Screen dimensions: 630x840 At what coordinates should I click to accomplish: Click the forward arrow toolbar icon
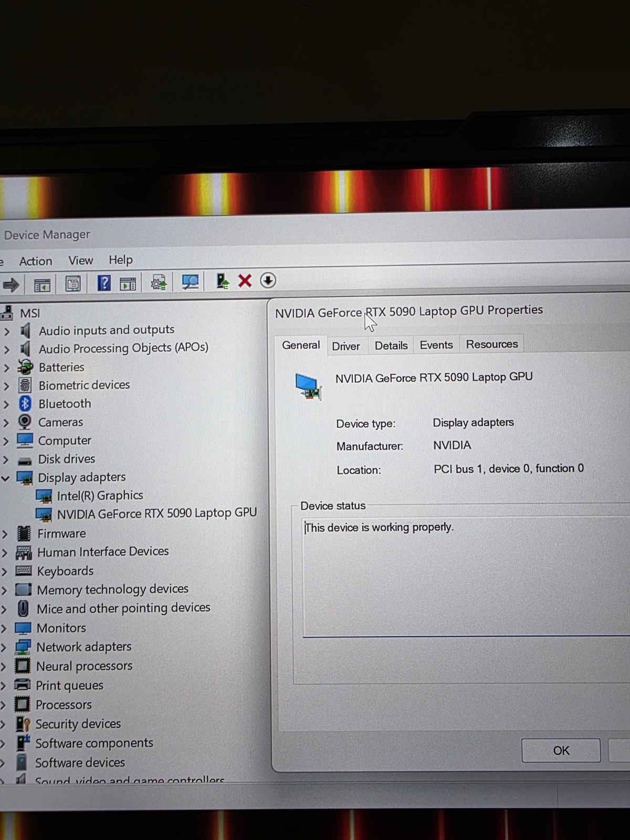pos(11,285)
